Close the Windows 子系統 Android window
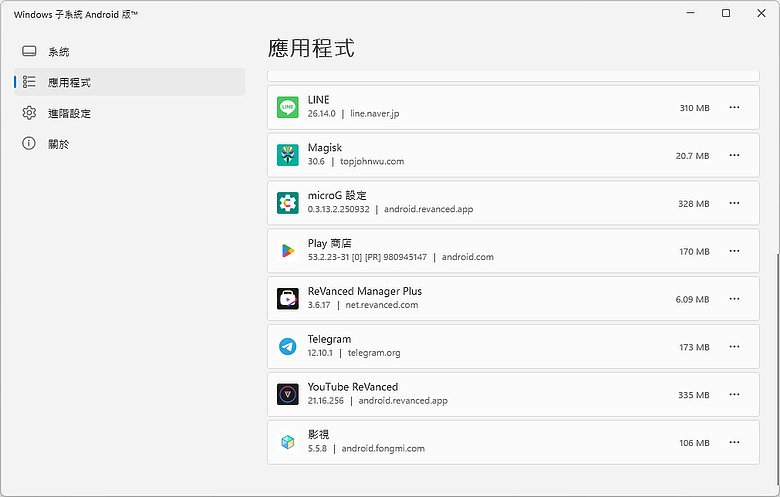This screenshot has width=780, height=497. coord(761,13)
